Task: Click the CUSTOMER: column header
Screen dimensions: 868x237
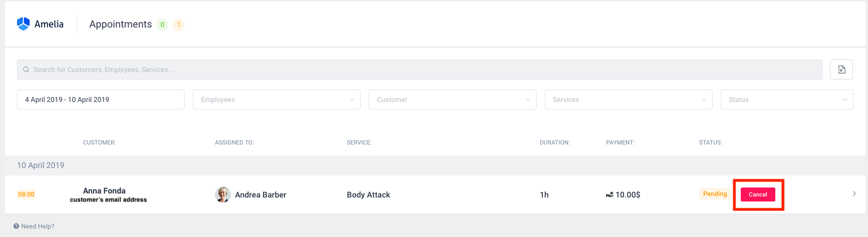Action: 99,142
